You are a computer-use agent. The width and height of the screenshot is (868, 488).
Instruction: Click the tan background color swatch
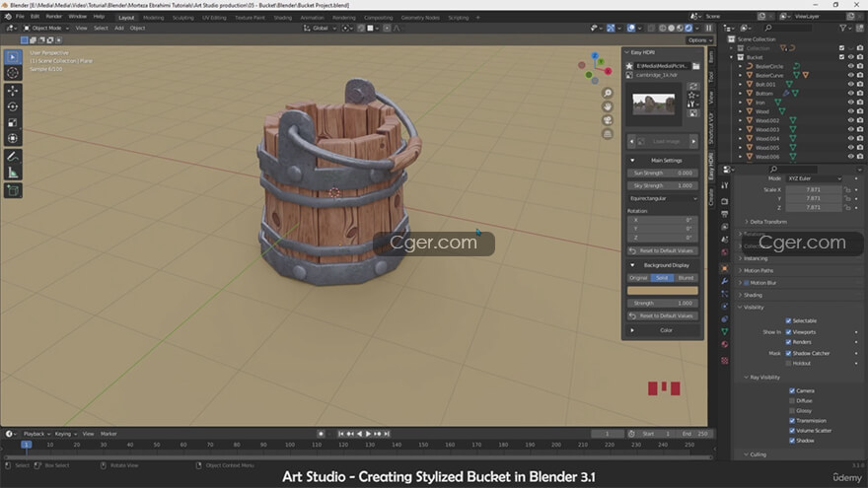coord(661,291)
